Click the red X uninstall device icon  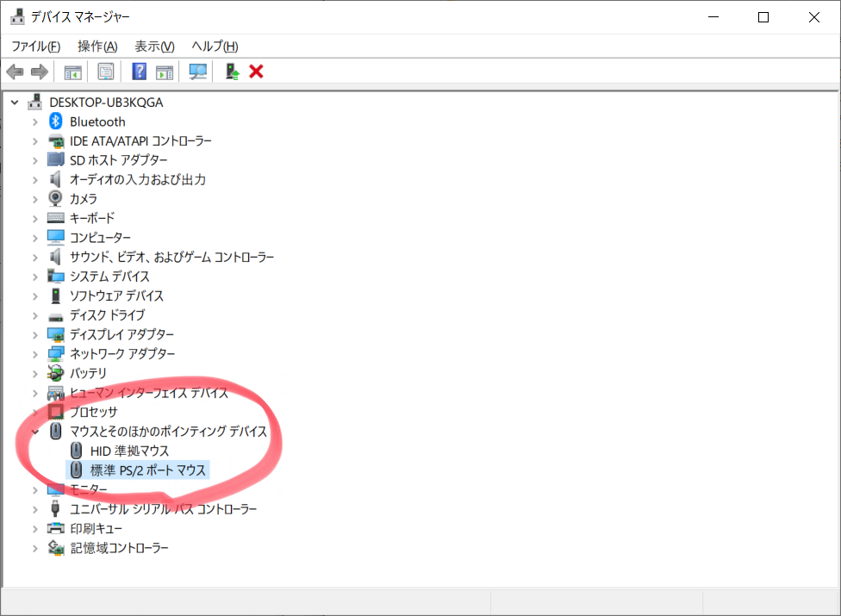(256, 72)
